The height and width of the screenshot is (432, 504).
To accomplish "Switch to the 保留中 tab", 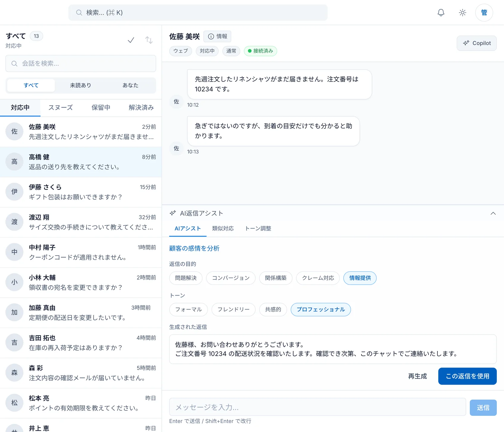I will click(101, 108).
